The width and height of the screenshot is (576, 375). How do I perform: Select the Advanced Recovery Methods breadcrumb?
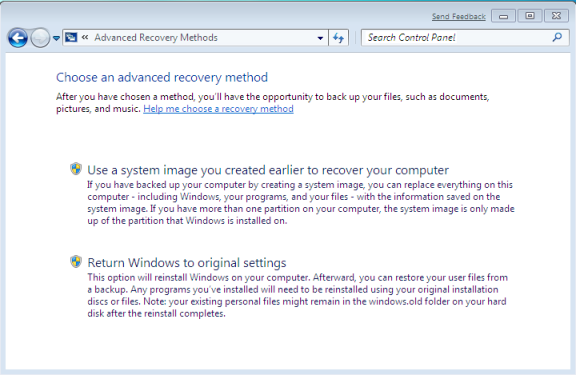click(x=156, y=37)
